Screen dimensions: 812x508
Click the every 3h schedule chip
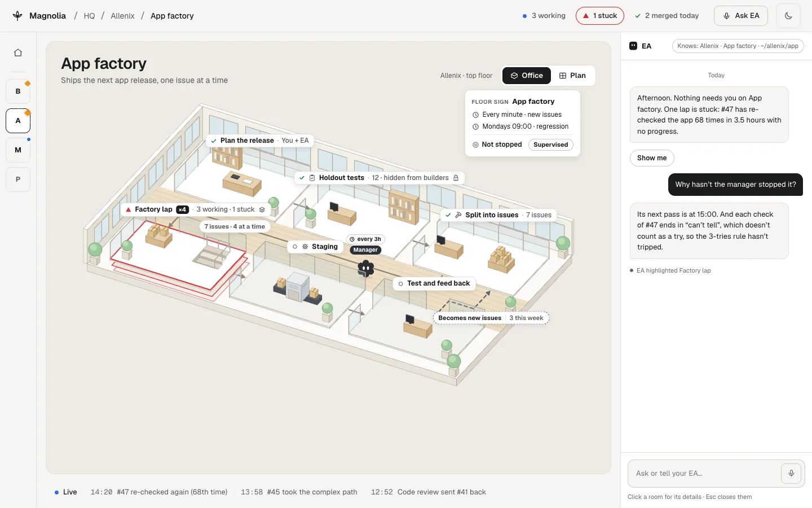(x=365, y=239)
